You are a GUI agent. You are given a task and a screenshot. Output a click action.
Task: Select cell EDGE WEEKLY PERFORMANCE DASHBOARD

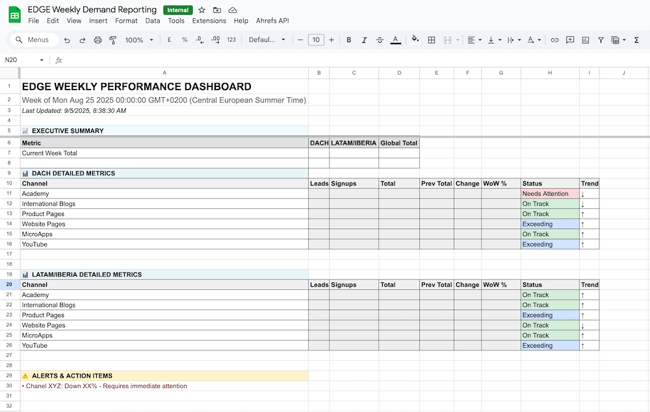pyautogui.click(x=164, y=87)
